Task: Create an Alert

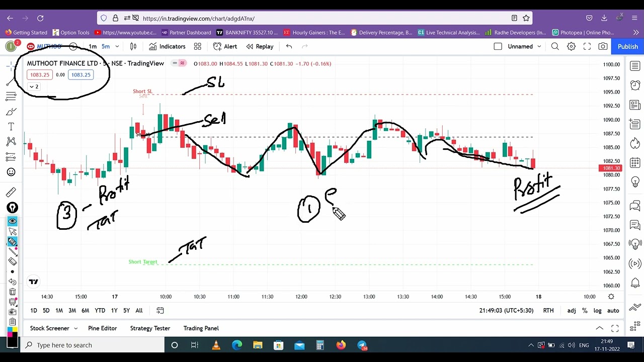Action: pyautogui.click(x=225, y=46)
